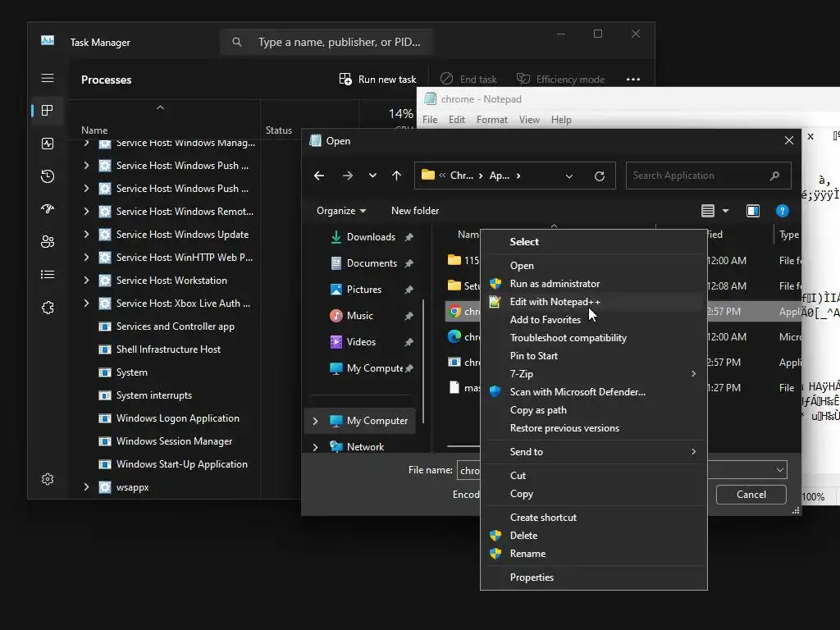Open the Details list icon in Task Manager
This screenshot has height=630, width=840.
point(47,274)
